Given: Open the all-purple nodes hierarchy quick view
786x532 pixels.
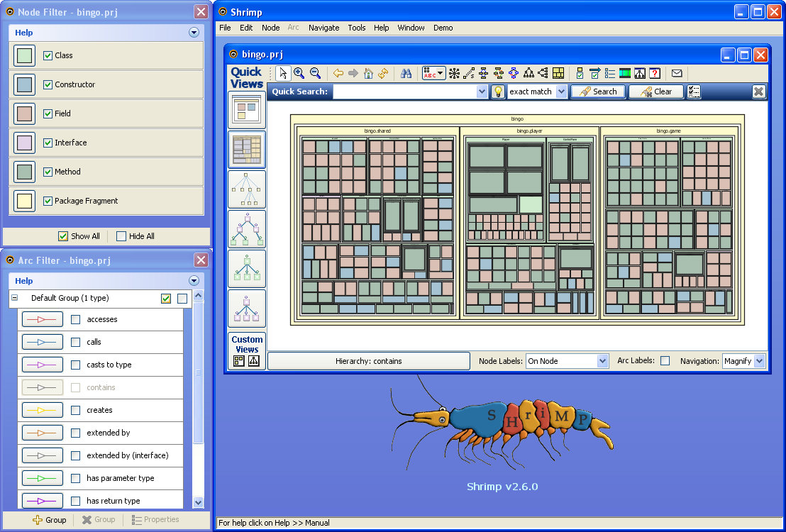Looking at the screenshot, I should tap(247, 309).
